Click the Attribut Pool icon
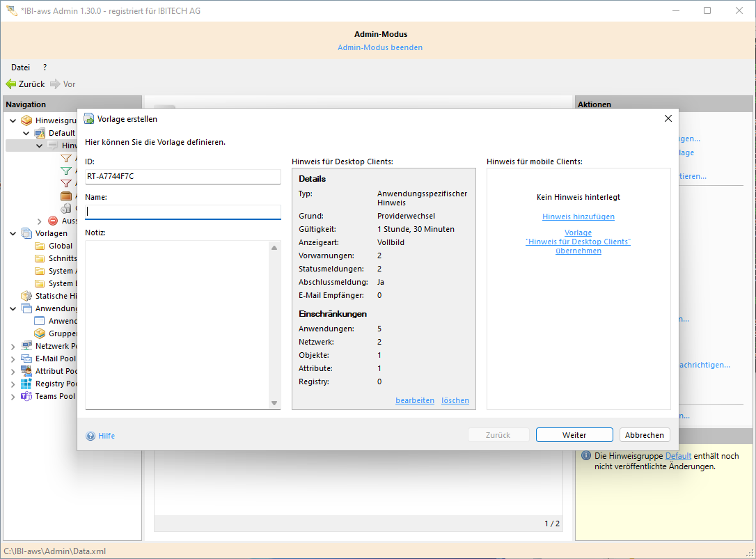Viewport: 756px width, 559px height. pyautogui.click(x=26, y=371)
